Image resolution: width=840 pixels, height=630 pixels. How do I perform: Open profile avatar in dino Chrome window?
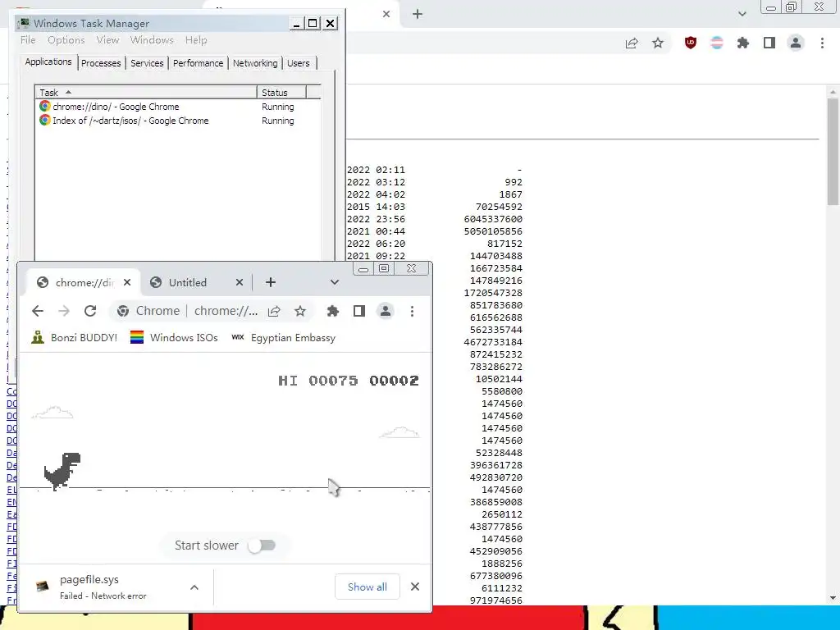386,311
